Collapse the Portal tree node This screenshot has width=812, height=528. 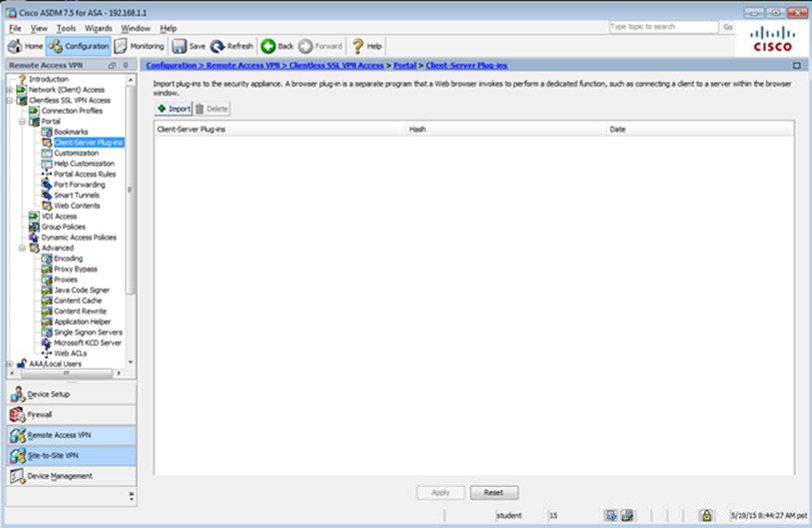[22, 121]
